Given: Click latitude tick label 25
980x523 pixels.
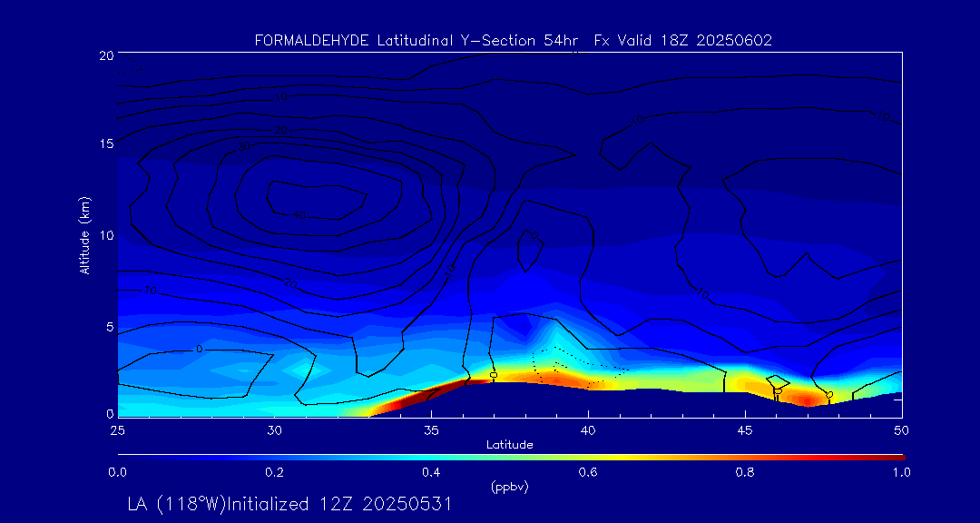Looking at the screenshot, I should click(x=117, y=430).
